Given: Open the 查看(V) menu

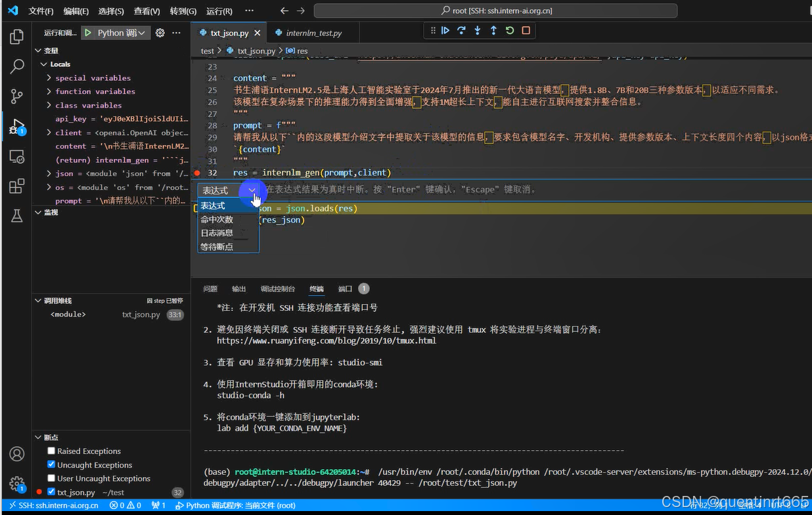Looking at the screenshot, I should (x=147, y=11).
